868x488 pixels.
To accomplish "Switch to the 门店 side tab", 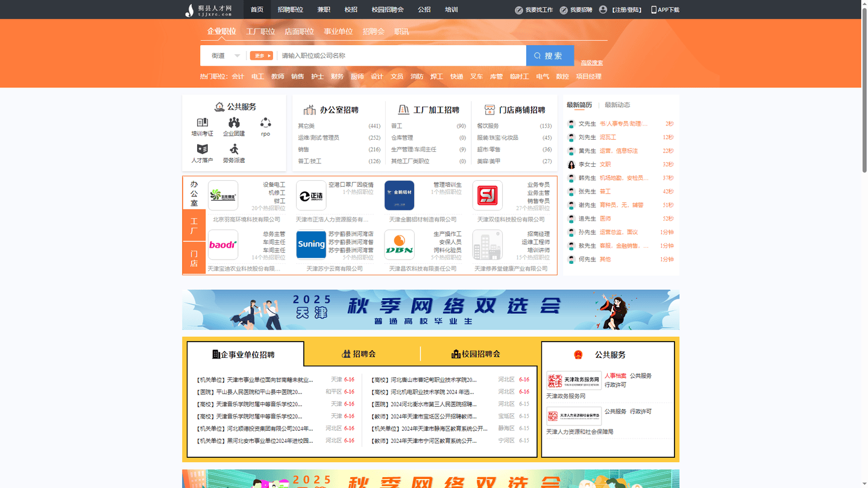I will click(x=194, y=258).
